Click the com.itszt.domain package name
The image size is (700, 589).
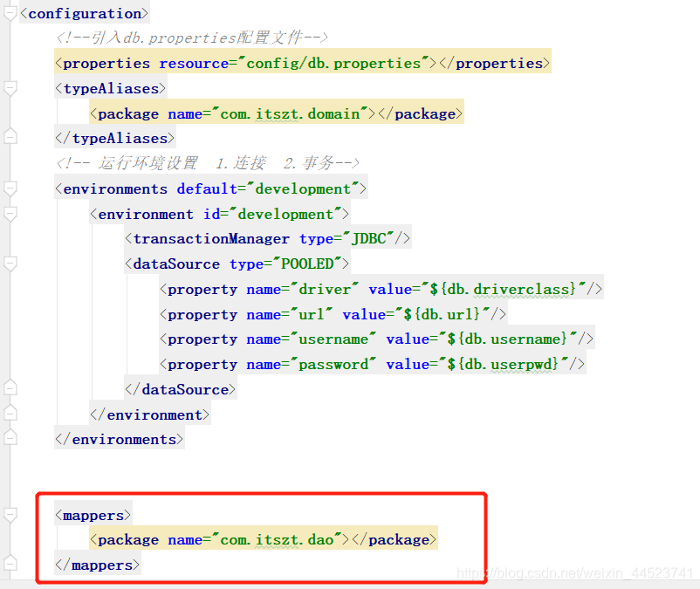click(x=290, y=113)
